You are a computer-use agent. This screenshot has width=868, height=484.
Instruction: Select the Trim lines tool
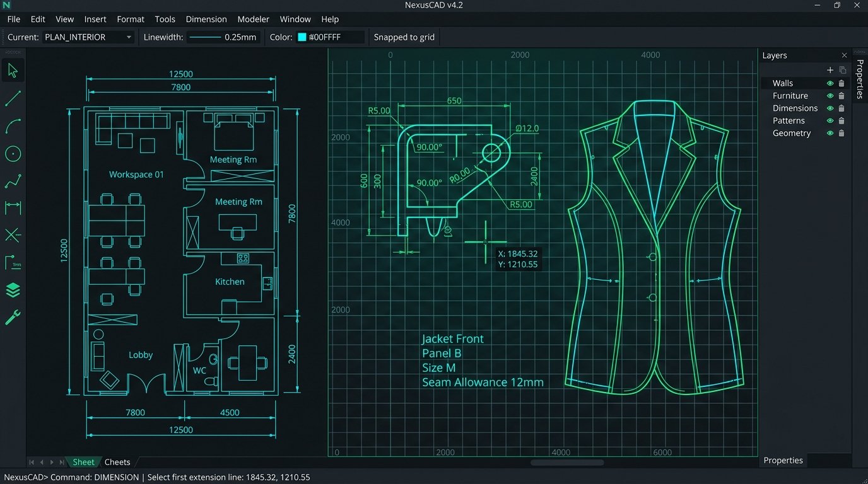13,236
